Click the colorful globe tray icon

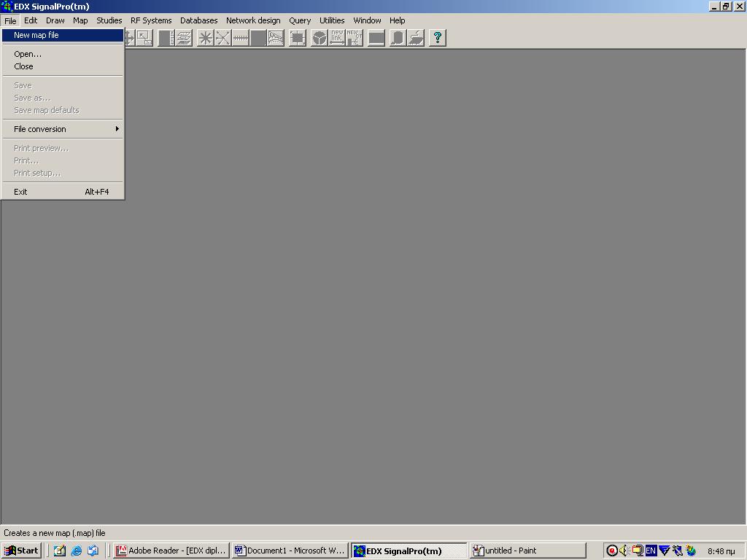tap(691, 551)
